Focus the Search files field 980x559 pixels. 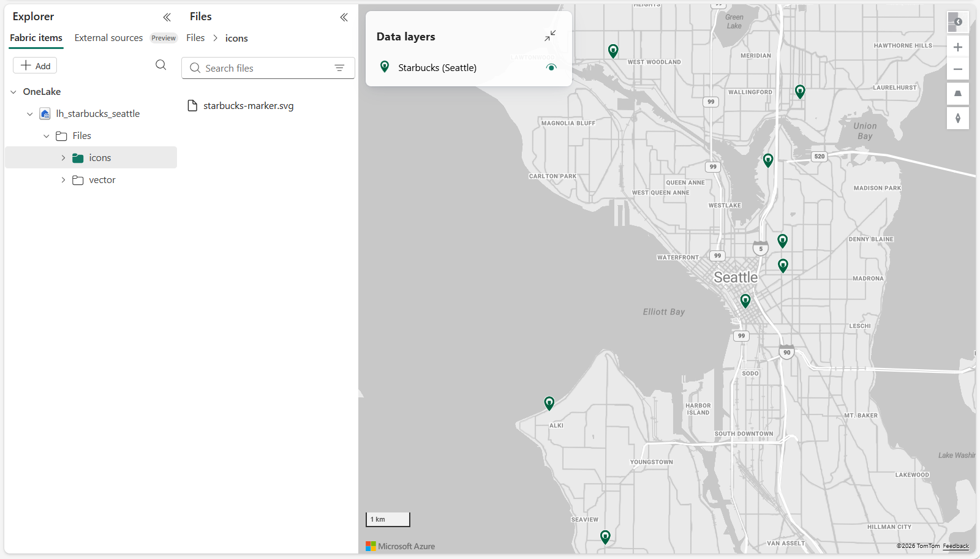click(268, 68)
